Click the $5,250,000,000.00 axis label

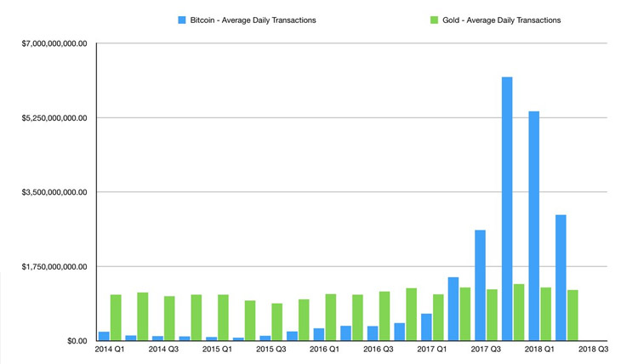coord(54,118)
